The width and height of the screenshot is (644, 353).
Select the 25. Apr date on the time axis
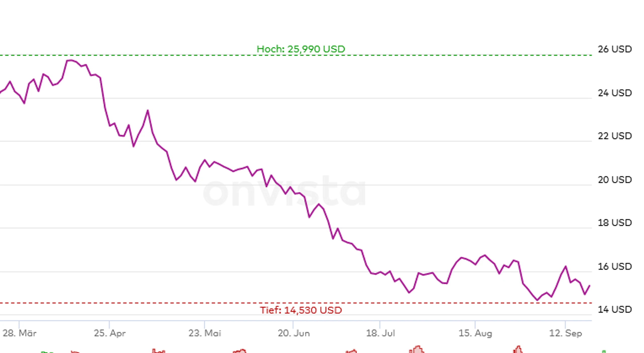[110, 333]
